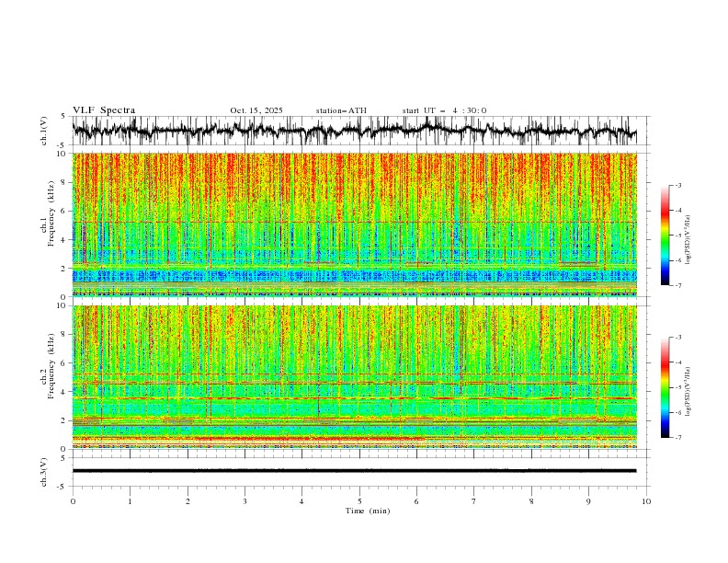Click the 'VLF Spectra' title text

(104, 110)
